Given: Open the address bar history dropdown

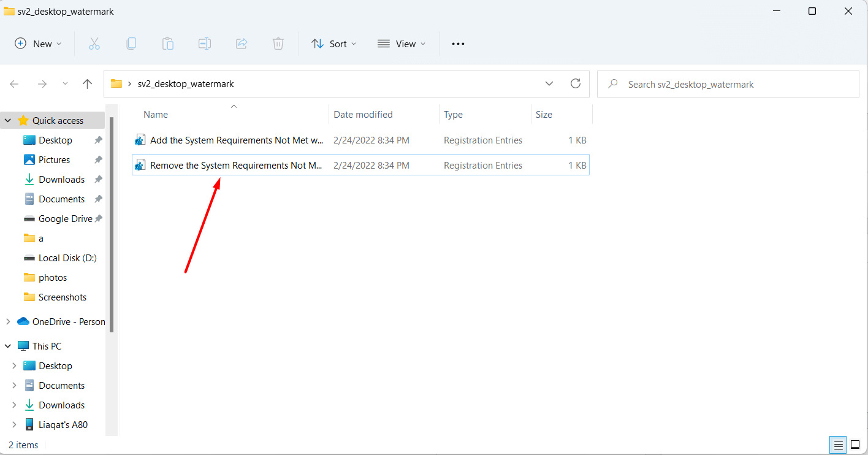Looking at the screenshot, I should point(549,84).
